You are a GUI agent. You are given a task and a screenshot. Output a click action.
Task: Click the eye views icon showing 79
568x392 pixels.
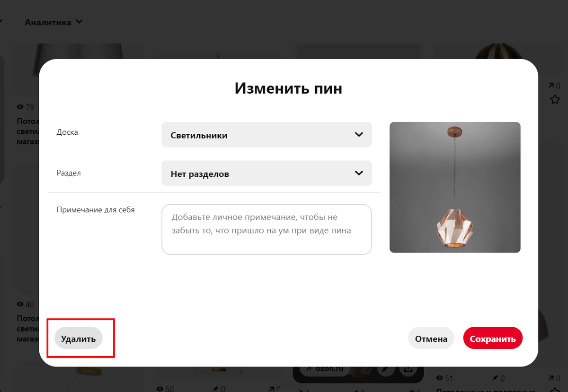20,107
